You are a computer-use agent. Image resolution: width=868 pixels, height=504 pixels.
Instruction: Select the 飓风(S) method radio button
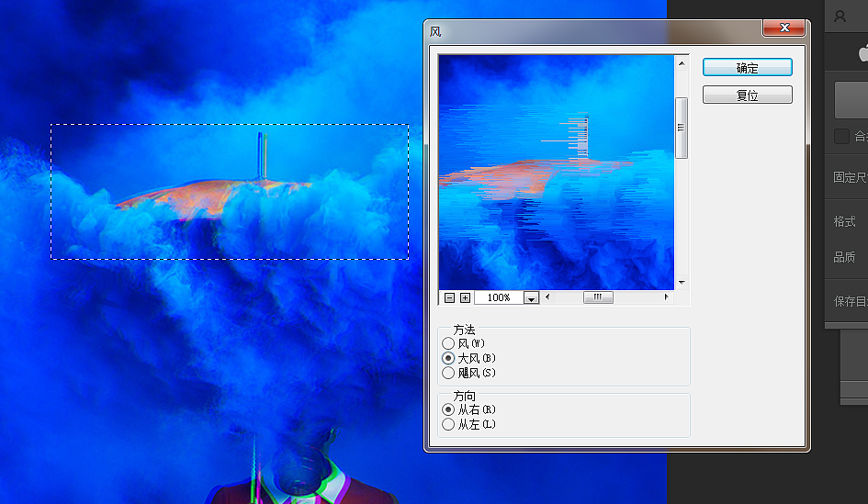[x=448, y=374]
